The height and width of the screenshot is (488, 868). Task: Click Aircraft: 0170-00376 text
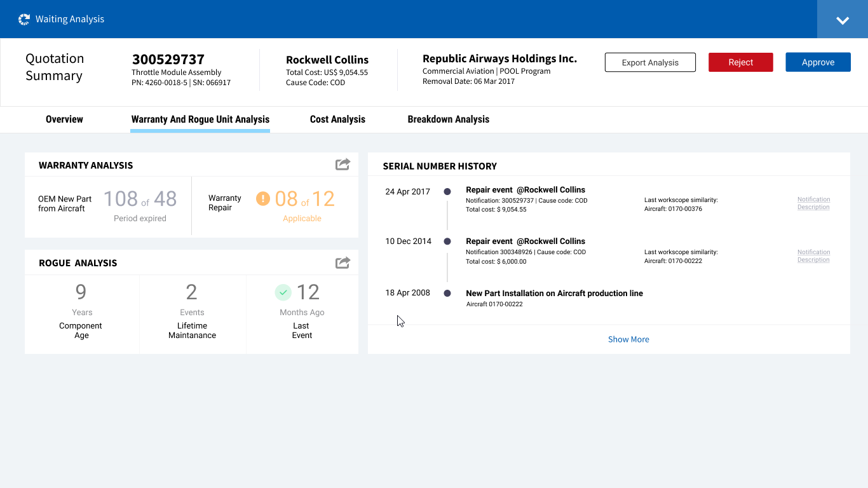(673, 209)
